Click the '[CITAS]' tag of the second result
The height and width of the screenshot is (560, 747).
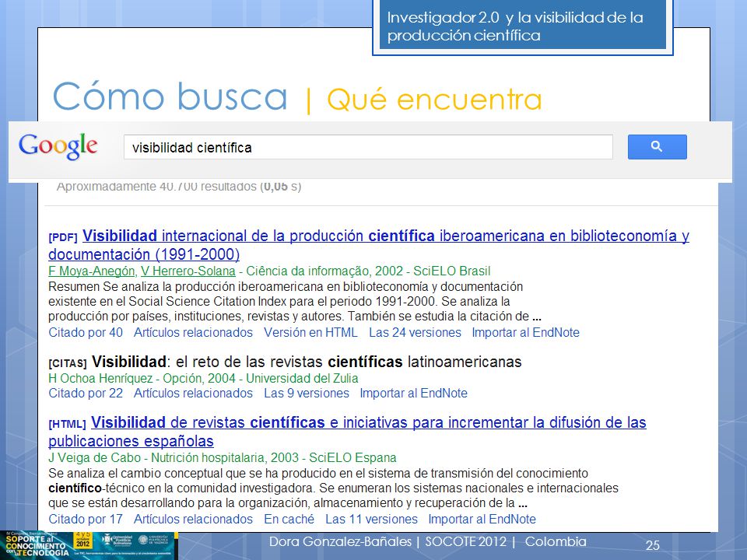(x=68, y=363)
